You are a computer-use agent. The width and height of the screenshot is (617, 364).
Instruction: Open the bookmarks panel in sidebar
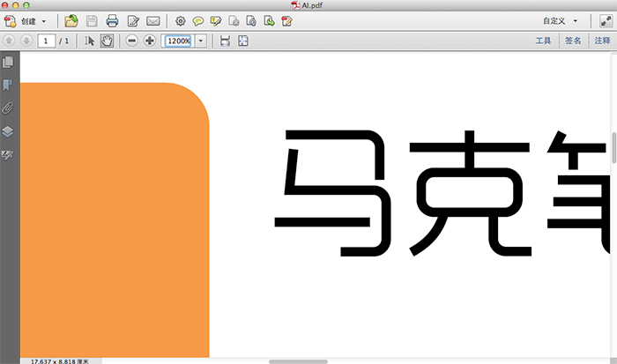coord(7,85)
